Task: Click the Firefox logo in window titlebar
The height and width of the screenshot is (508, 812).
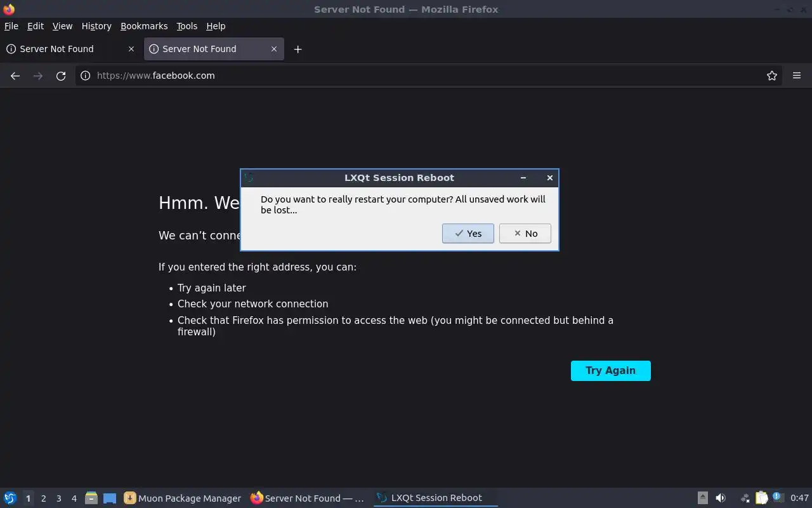Action: (x=9, y=9)
